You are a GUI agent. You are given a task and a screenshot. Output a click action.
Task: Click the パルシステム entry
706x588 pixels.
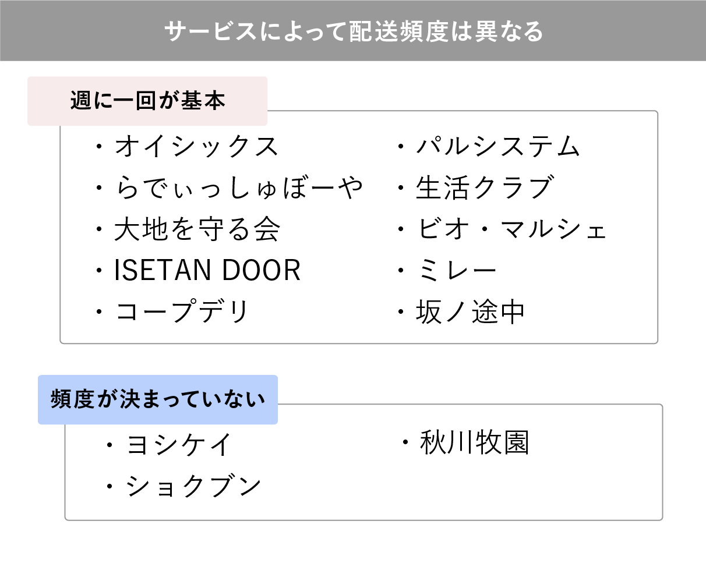[498, 146]
